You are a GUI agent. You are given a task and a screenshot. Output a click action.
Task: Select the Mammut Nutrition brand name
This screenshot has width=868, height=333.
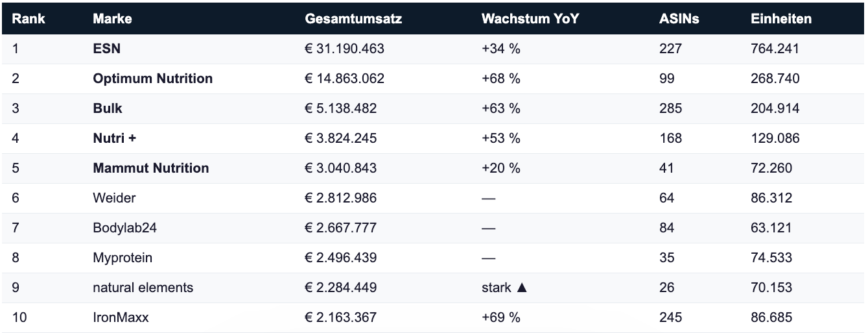[150, 168]
